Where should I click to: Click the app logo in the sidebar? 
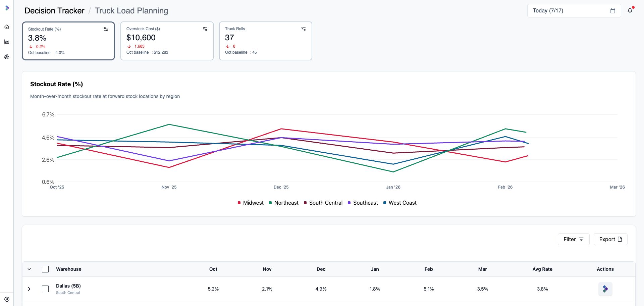7,8
